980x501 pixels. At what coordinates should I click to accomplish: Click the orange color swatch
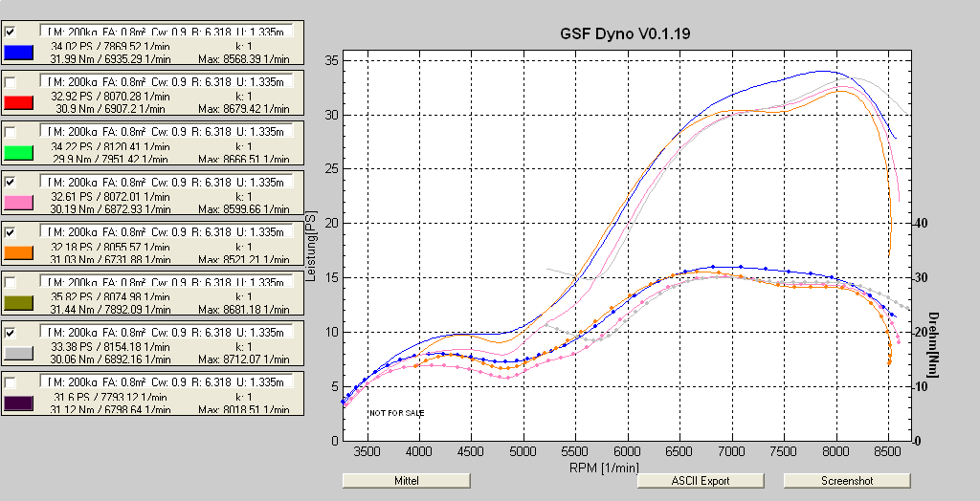point(19,252)
